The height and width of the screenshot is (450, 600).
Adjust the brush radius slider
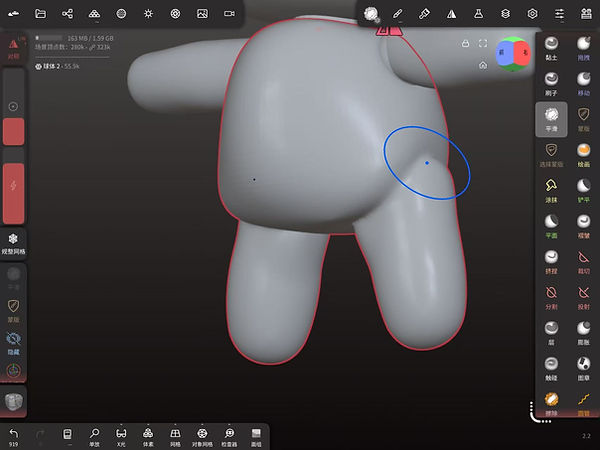[x=13, y=108]
